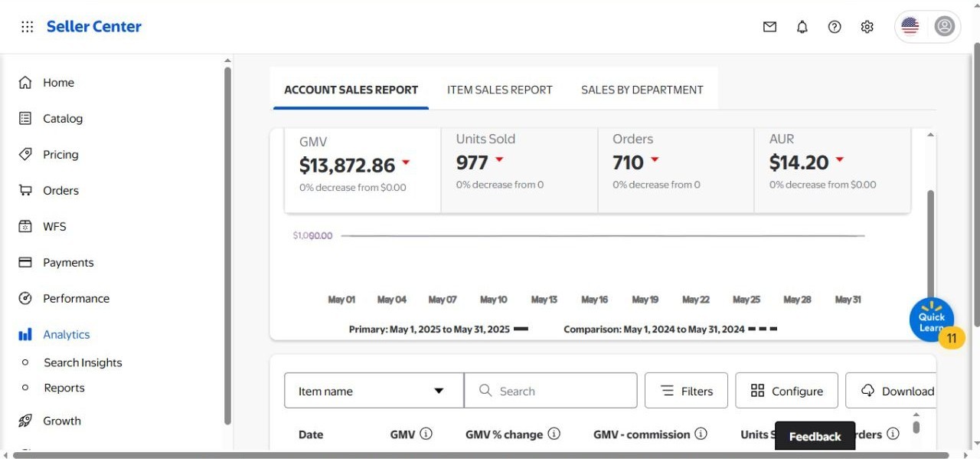Download the sales report
980x459 pixels.
click(892, 391)
